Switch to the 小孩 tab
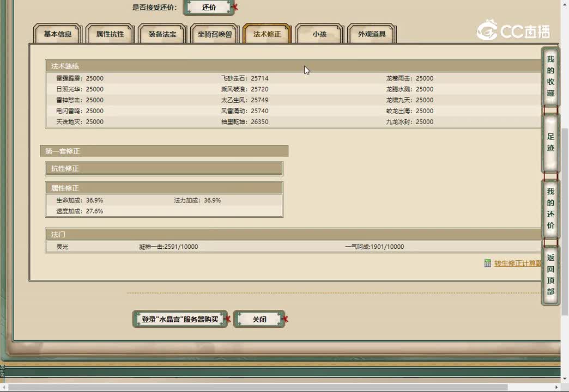Viewport: 569px width, 392px height. coord(319,34)
